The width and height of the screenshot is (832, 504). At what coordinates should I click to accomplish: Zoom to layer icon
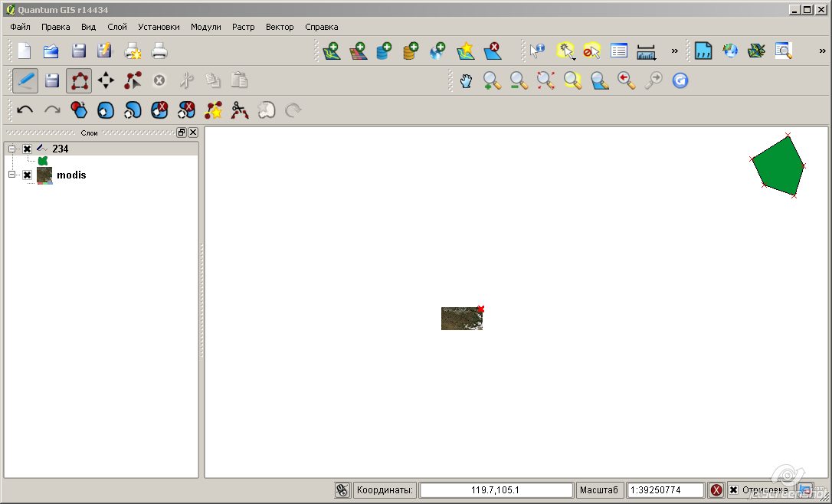(600, 80)
